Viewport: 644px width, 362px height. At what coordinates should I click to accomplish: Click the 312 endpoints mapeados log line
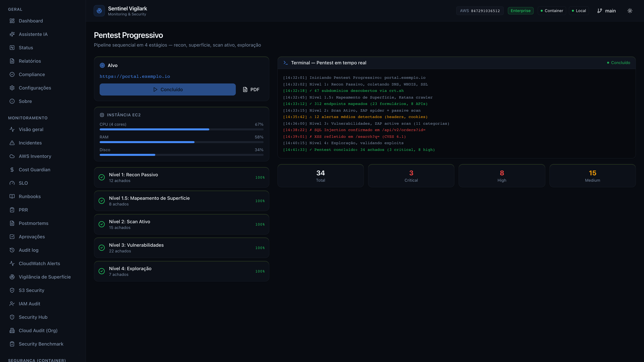click(x=355, y=104)
